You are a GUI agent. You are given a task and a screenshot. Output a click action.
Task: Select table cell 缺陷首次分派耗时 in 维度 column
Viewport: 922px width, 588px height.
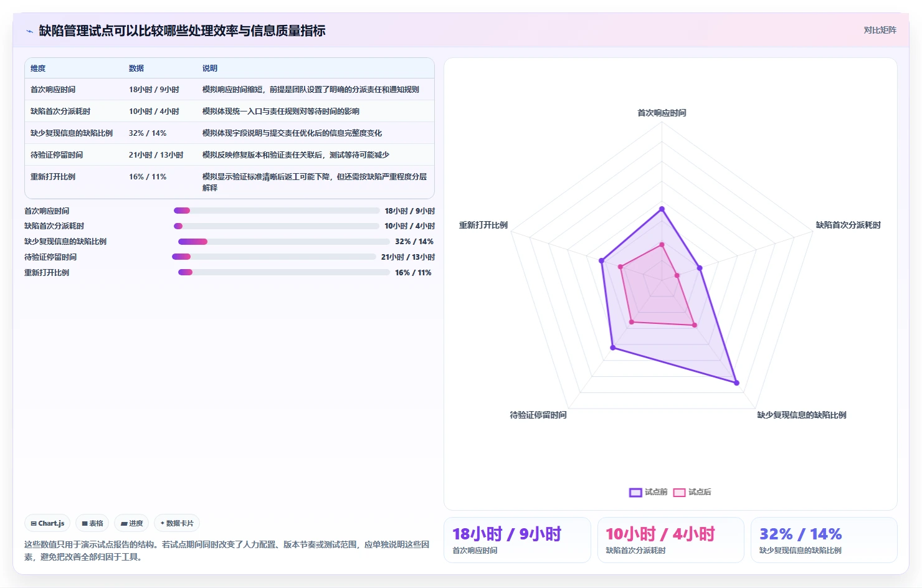pyautogui.click(x=60, y=111)
